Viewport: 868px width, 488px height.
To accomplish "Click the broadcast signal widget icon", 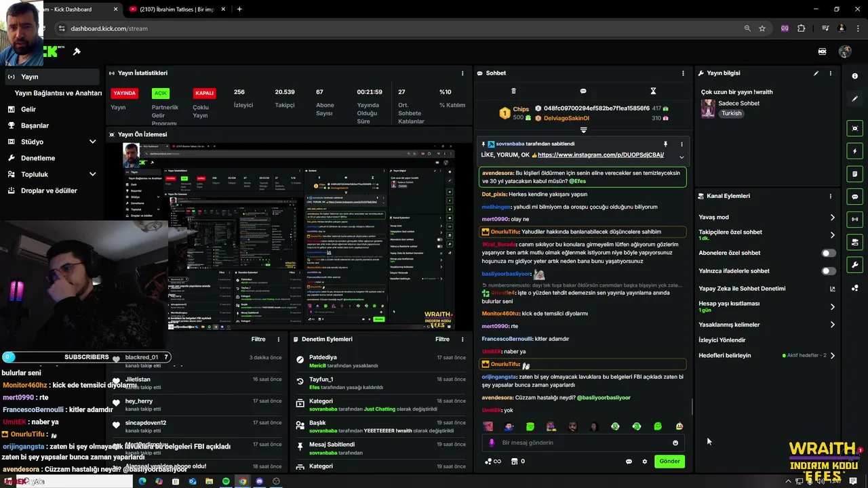I will pyautogui.click(x=855, y=220).
